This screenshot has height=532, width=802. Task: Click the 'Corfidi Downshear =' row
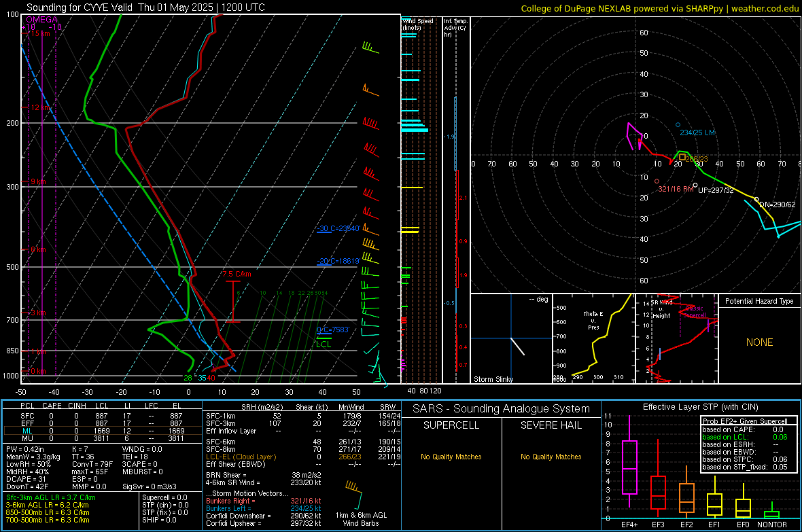coord(264,516)
